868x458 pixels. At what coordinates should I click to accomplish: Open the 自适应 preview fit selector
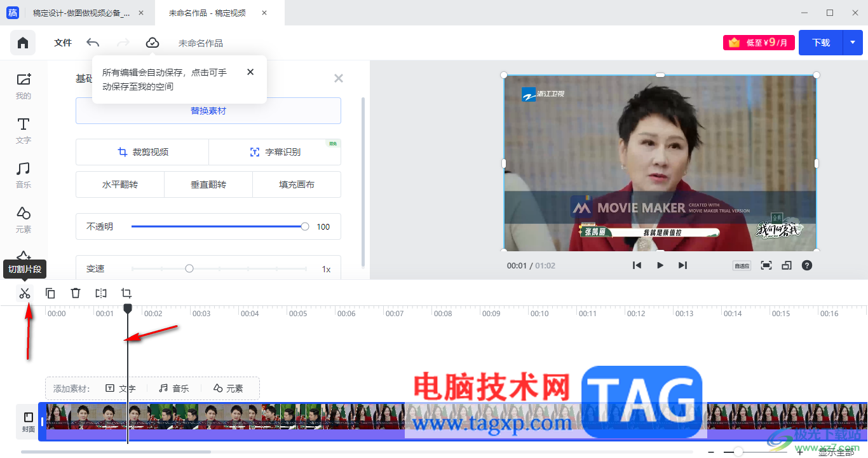coord(742,266)
